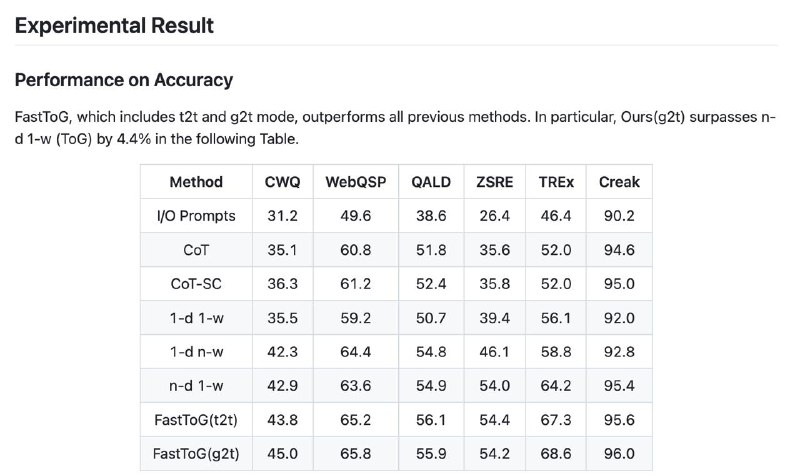
Task: Select the ZSRE column header
Action: click(x=494, y=182)
